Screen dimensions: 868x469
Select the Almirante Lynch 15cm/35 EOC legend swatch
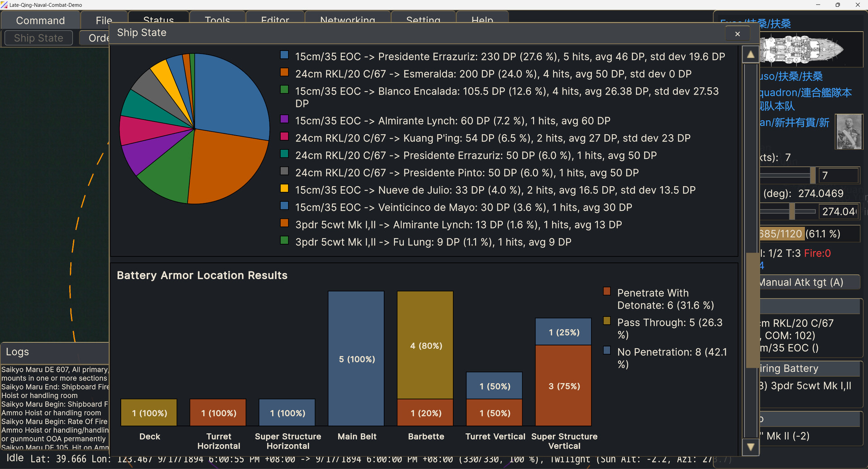[284, 119]
